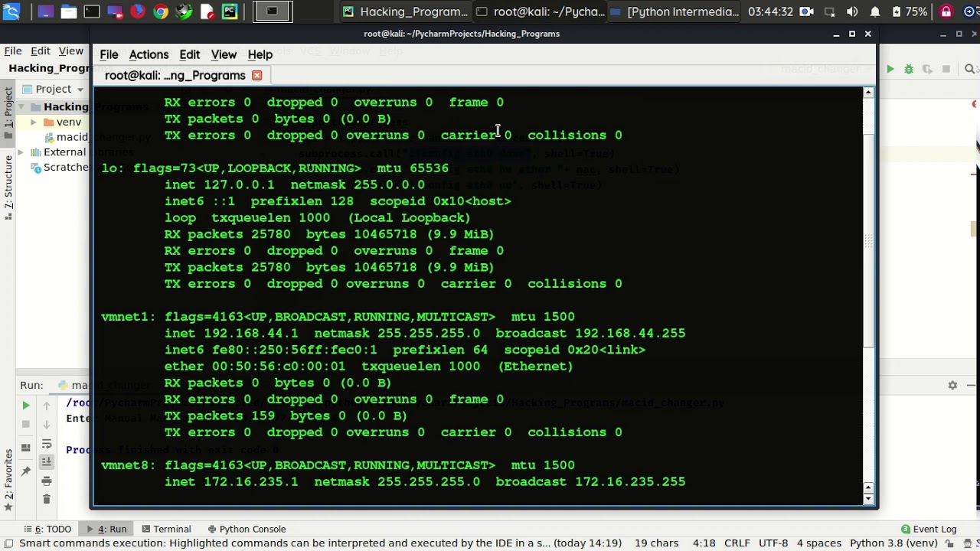Switch to Python Intermedia taskbar window
Image resolution: width=980 pixels, height=551 pixels.
[675, 11]
